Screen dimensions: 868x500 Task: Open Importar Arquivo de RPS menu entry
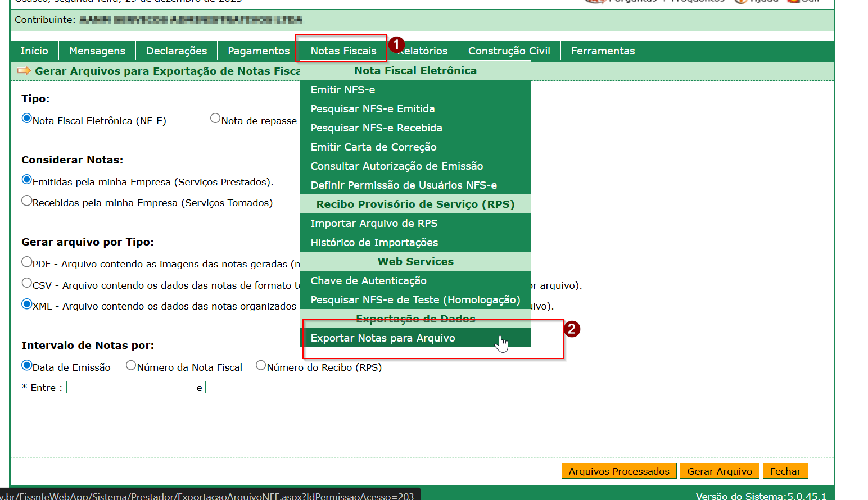click(374, 224)
